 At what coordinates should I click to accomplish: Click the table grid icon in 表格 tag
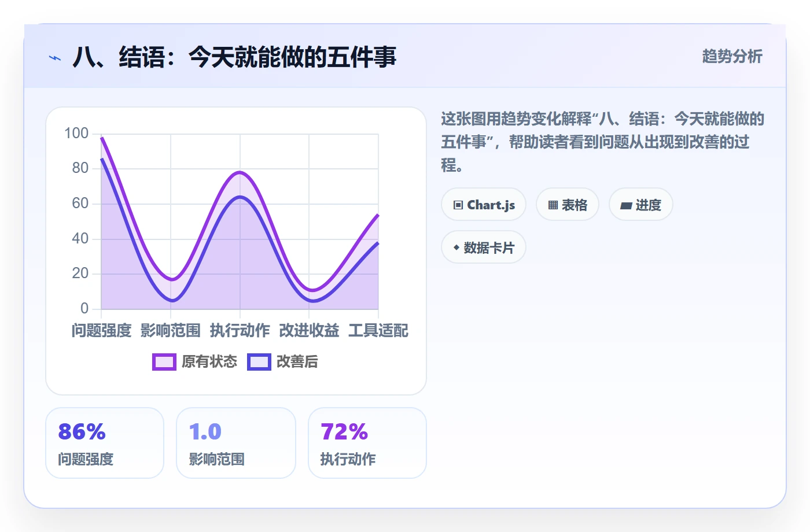553,205
